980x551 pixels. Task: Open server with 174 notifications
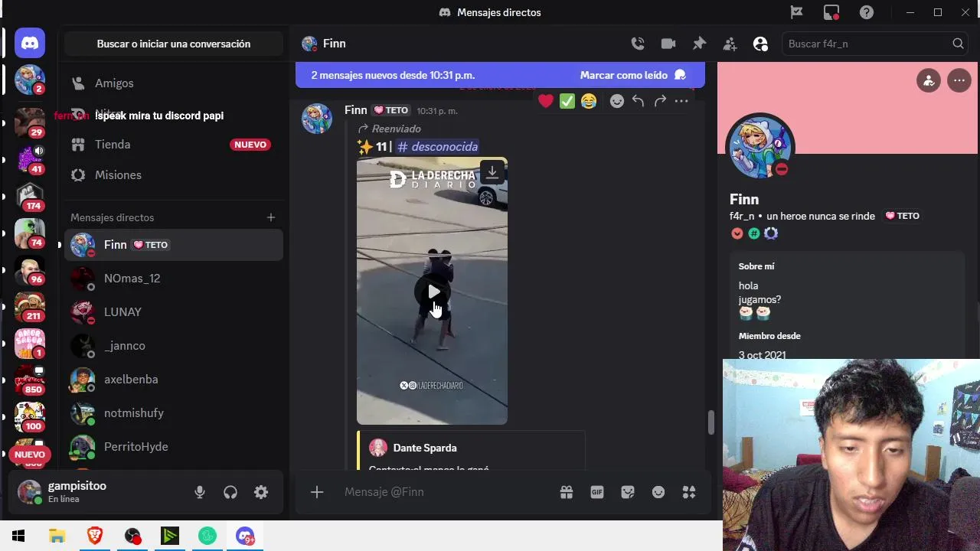(x=30, y=197)
